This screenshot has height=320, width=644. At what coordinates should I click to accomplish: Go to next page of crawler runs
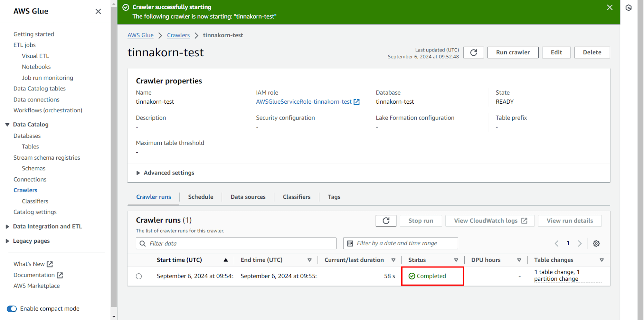[x=580, y=244]
